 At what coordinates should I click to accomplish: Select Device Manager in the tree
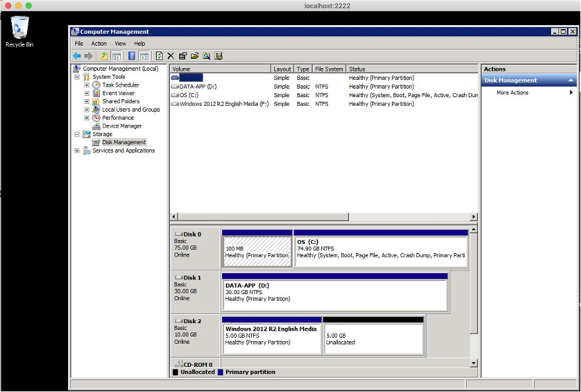[x=122, y=126]
